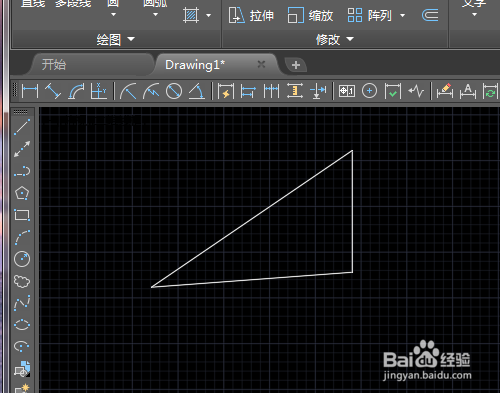
Task: Open the 圆弧 dropdown arrow
Action: pos(155,15)
